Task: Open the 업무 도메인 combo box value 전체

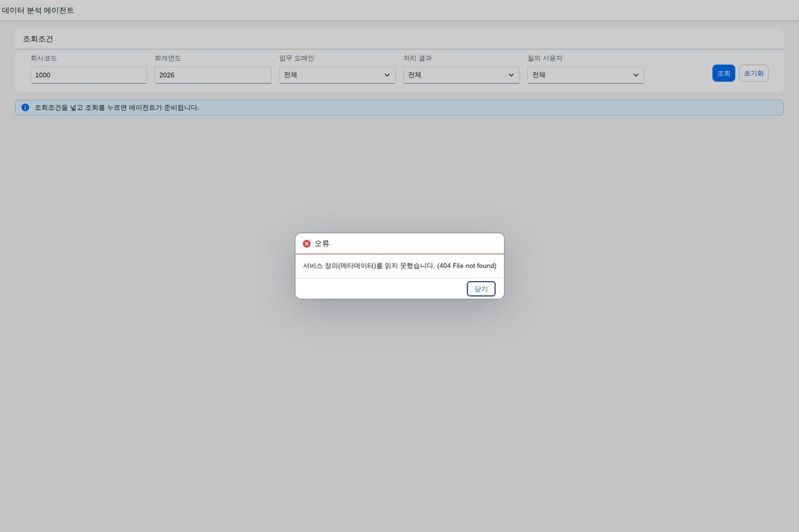Action: coord(337,75)
